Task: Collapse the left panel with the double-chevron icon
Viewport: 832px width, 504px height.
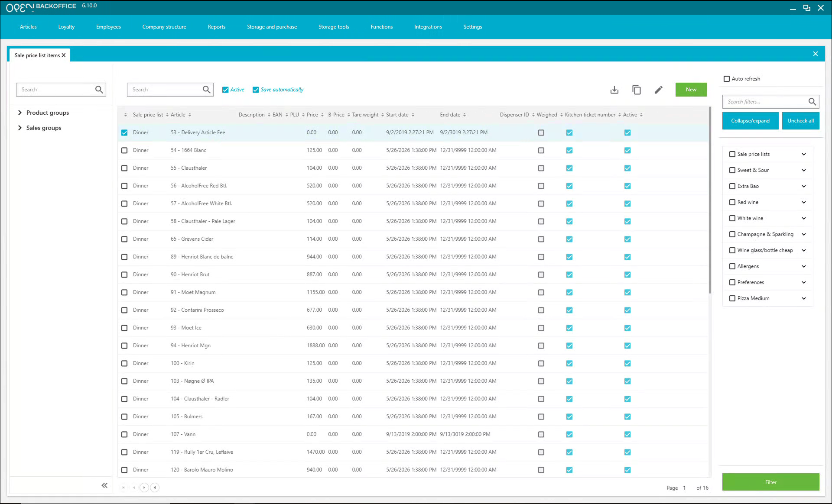Action: pyautogui.click(x=104, y=485)
